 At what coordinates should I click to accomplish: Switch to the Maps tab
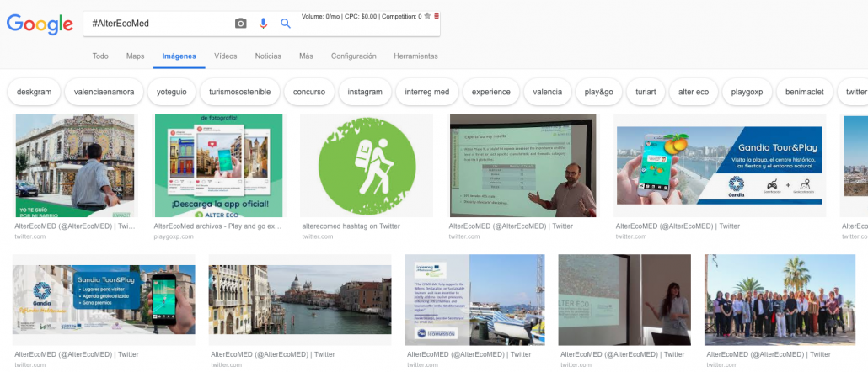tap(135, 56)
